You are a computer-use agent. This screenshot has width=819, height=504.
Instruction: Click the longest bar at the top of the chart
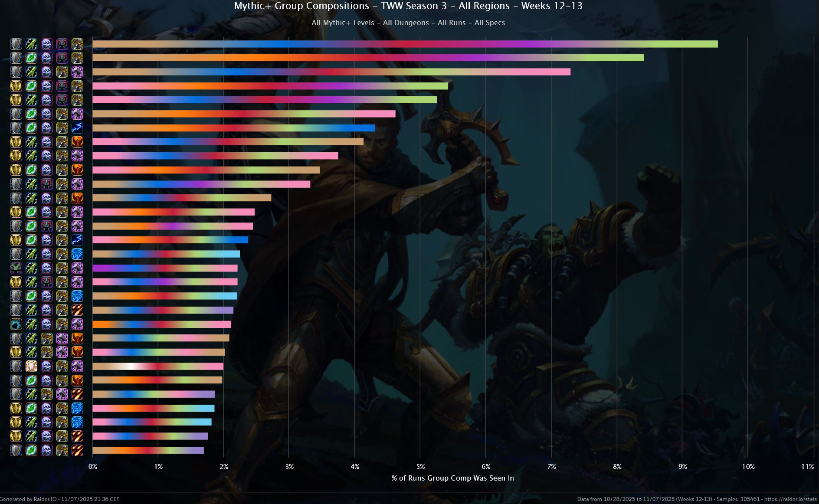(x=405, y=44)
